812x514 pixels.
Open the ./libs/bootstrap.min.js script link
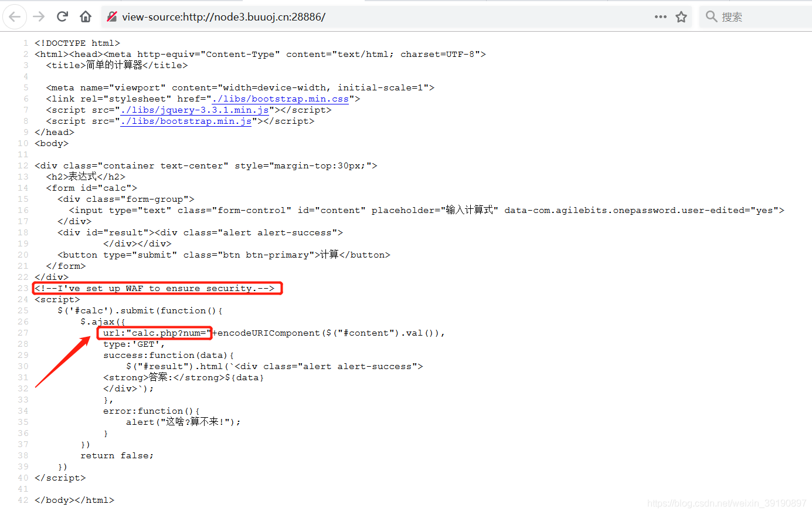[186, 121]
